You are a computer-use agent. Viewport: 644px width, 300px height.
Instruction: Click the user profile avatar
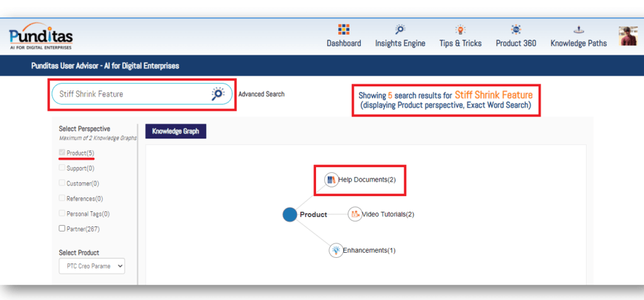point(628,36)
